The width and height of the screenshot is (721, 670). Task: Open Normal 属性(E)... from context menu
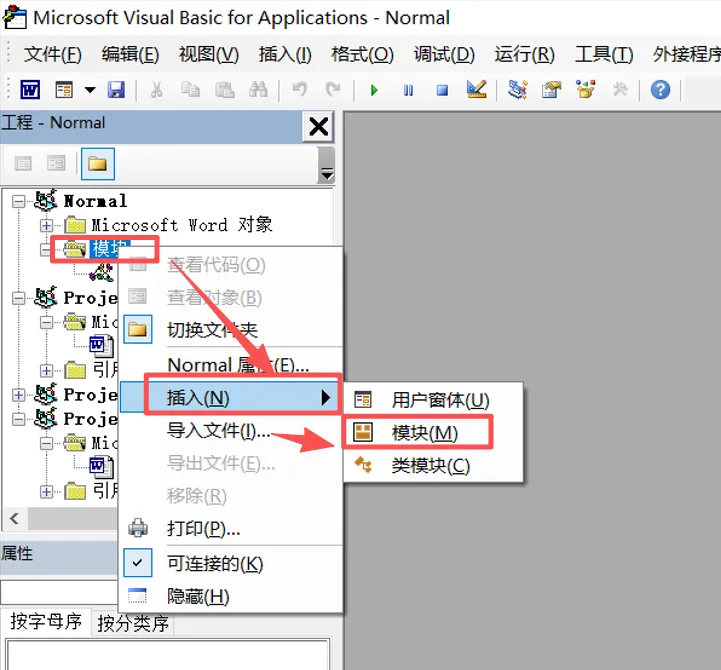[x=231, y=365]
